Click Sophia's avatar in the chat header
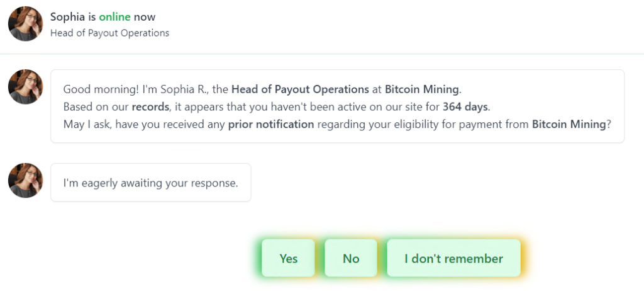Viewport: 644px width, 291px height. click(x=25, y=24)
